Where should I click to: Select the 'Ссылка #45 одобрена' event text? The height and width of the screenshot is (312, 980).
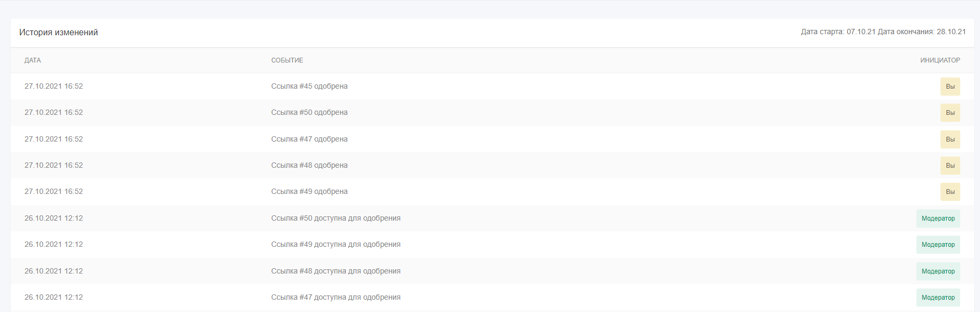[x=309, y=87]
